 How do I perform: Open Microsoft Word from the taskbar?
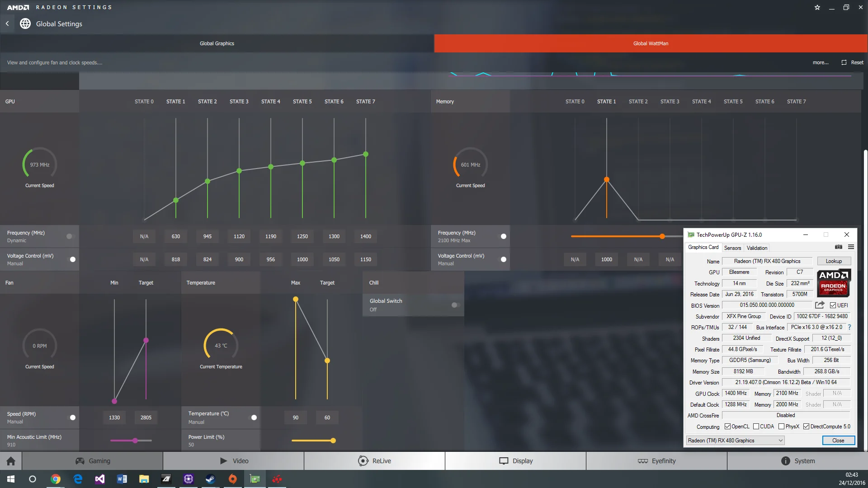(122, 479)
